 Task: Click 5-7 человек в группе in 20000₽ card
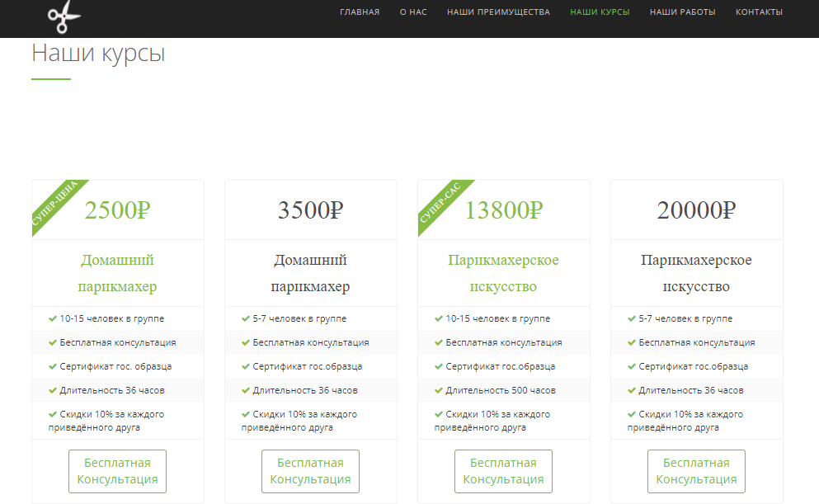tap(685, 318)
